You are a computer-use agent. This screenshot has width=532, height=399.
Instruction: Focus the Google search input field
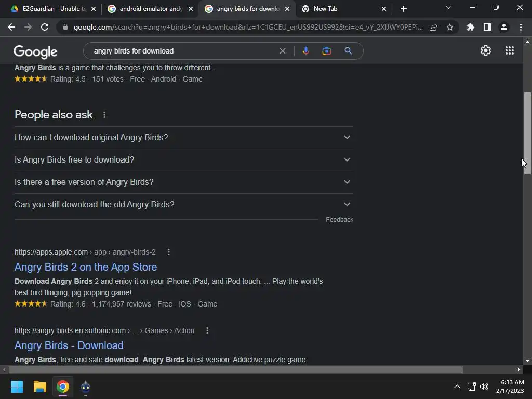pos(183,51)
